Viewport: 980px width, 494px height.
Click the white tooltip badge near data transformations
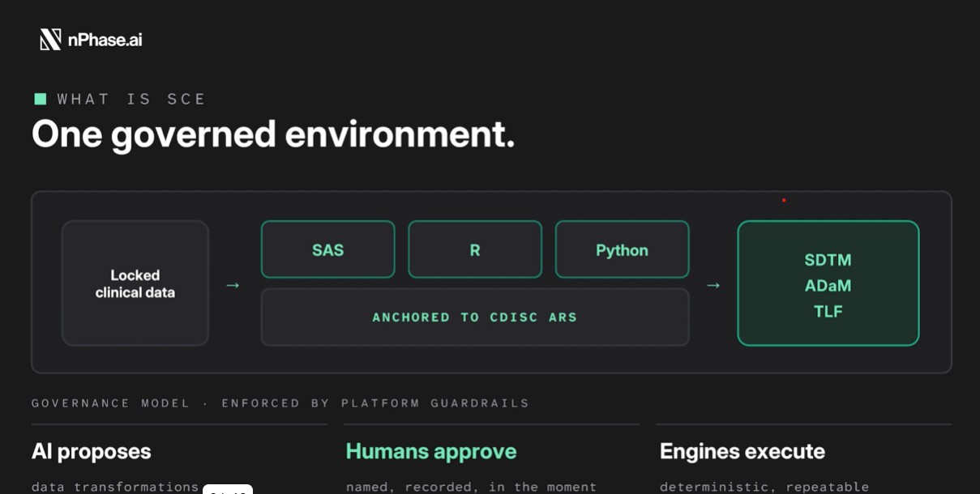pyautogui.click(x=228, y=489)
